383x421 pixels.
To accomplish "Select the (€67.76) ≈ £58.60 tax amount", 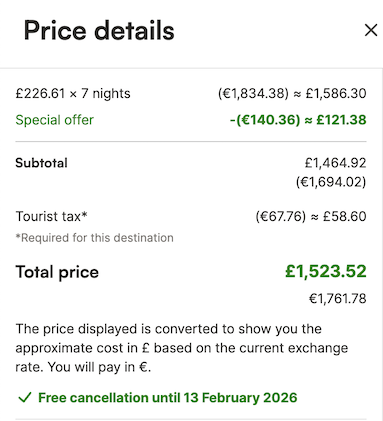I will (311, 216).
